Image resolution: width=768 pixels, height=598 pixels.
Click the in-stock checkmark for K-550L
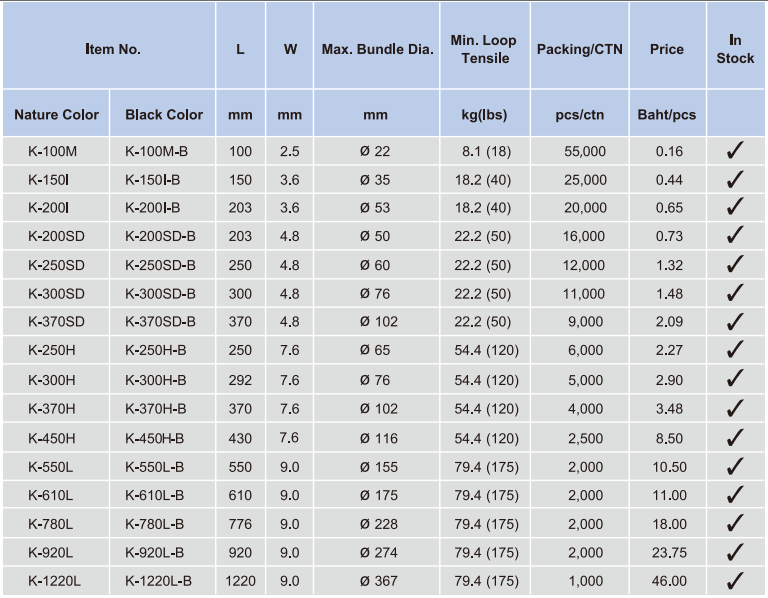click(x=735, y=466)
